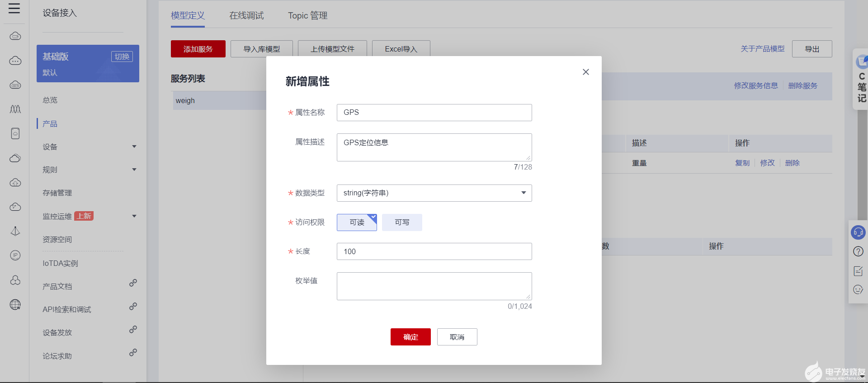Viewport: 868px width, 383px height.
Task: Switch to the 在线调试 tab
Action: [x=246, y=16]
